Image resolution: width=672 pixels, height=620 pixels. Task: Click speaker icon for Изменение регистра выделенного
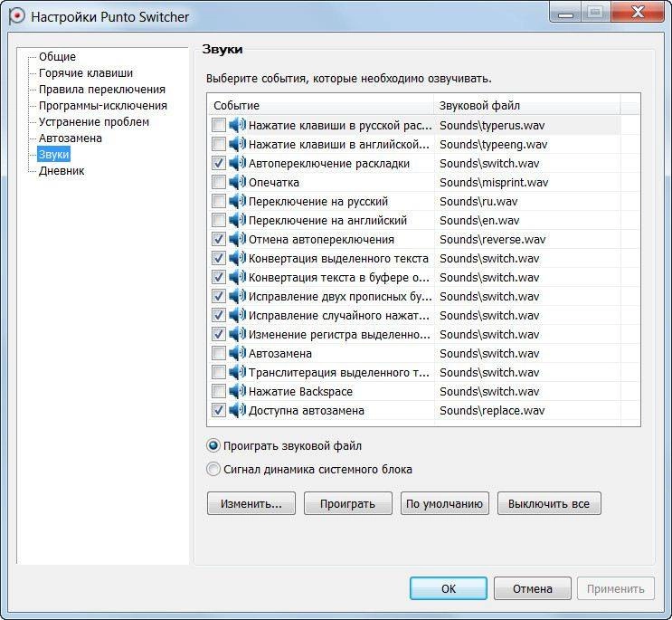point(238,334)
